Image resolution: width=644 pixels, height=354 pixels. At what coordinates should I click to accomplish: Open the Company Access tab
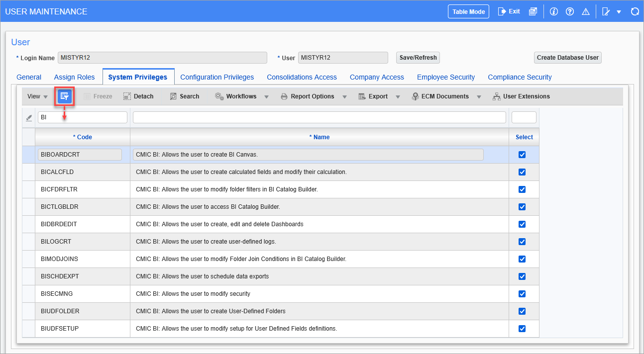tap(377, 77)
